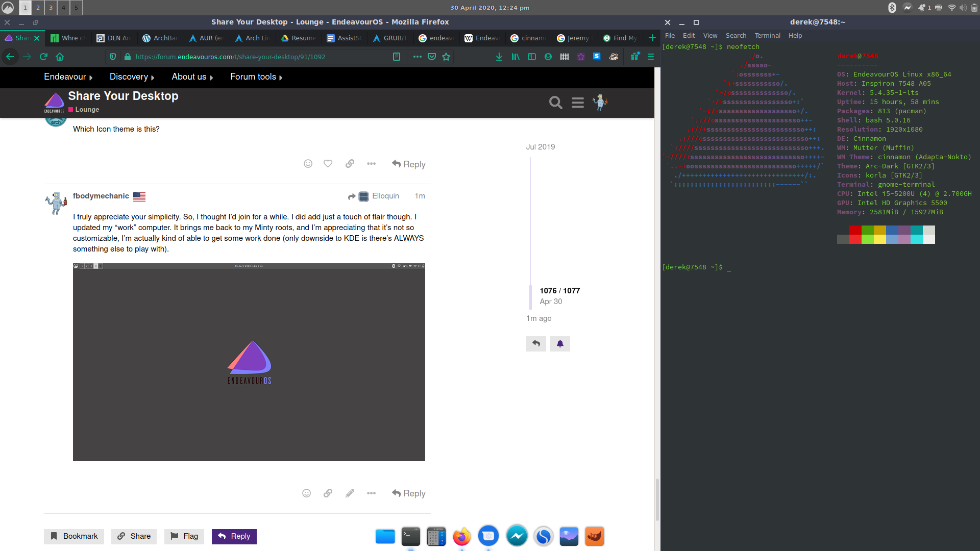Open the Terminal menu in terminal window
Screen dimensions: 980x551
pos(767,36)
